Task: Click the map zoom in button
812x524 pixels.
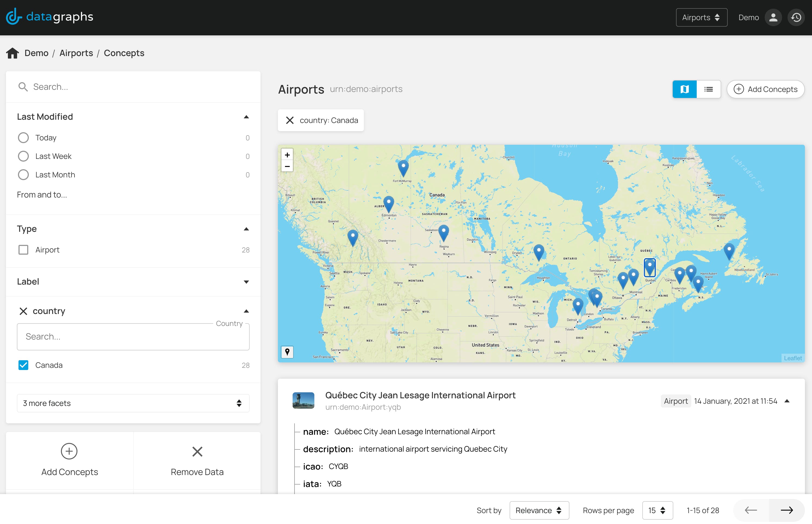Action: point(287,155)
